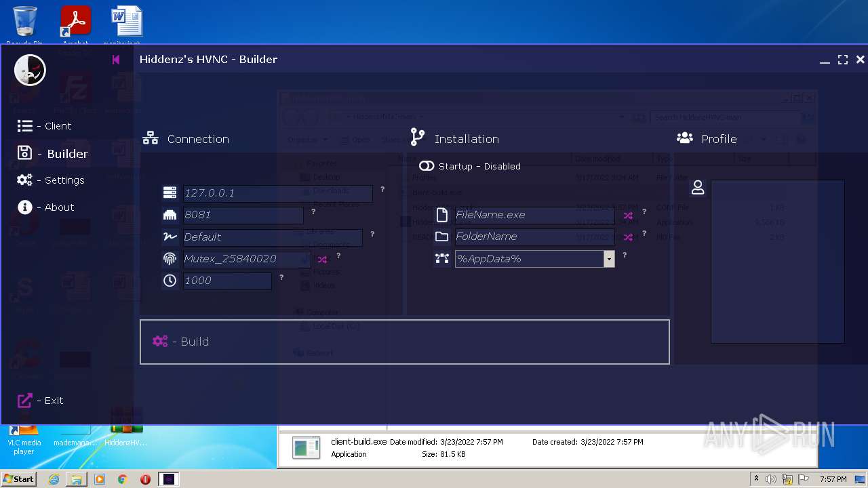Click Exit in the sidebar
Screen dimensions: 868x488
(x=40, y=401)
